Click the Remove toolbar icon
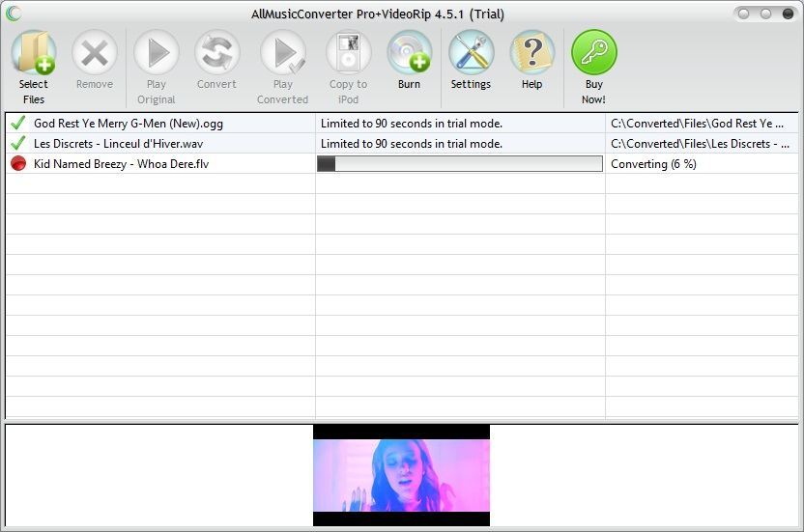Image resolution: width=804 pixels, height=532 pixels. [95, 52]
